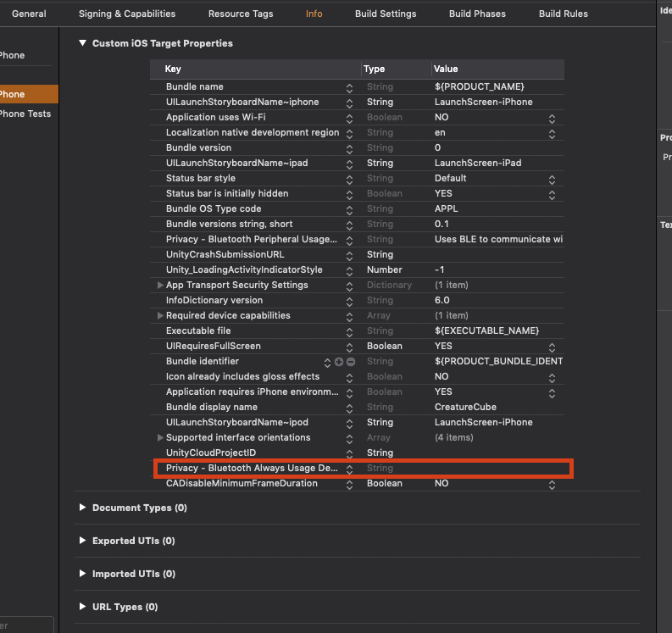
Task: Select the Info tab
Action: pos(314,14)
